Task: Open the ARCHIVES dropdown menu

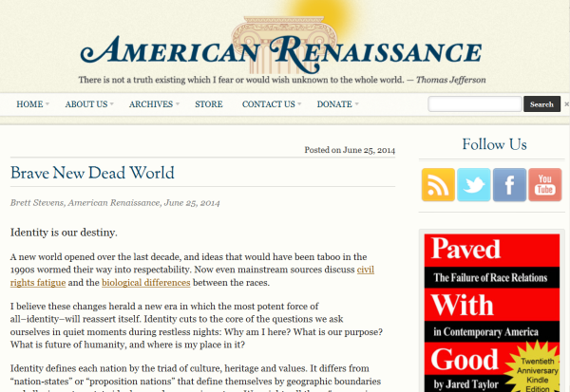Action: pyautogui.click(x=155, y=104)
